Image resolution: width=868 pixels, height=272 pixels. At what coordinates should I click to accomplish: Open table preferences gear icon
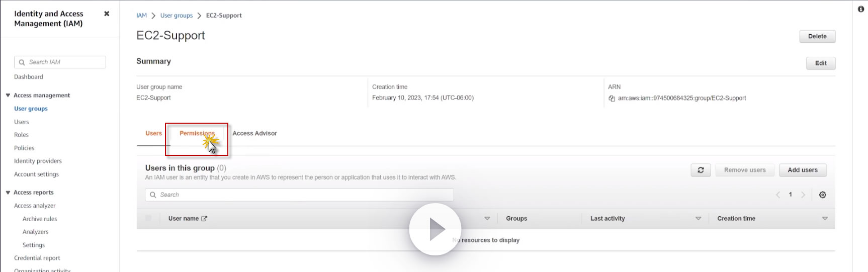823,195
